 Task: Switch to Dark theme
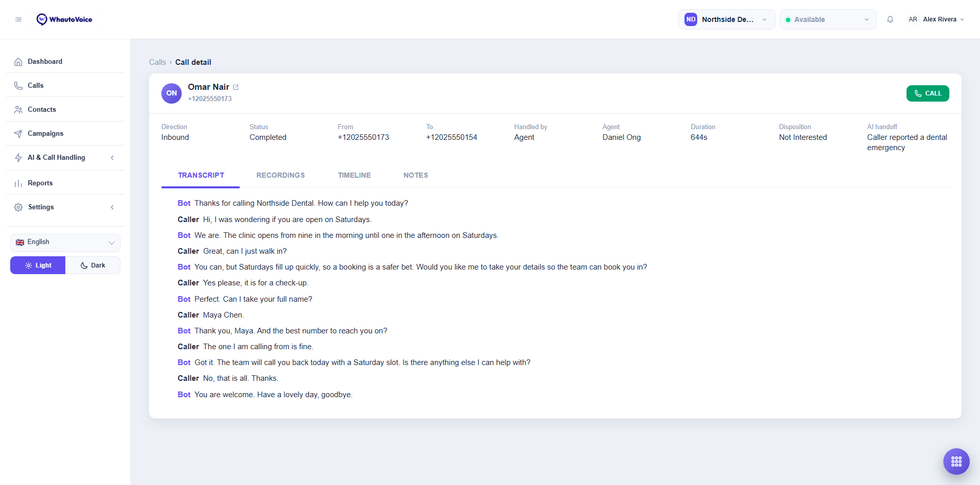(93, 265)
